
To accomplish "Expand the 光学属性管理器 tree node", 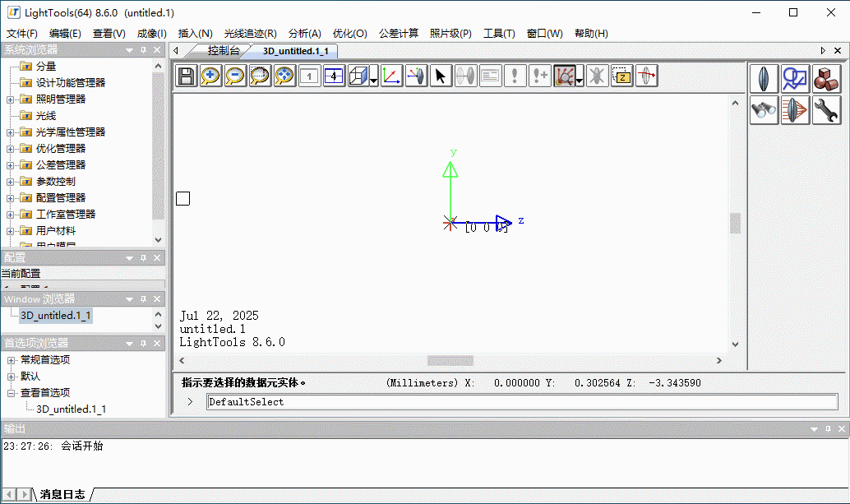I will tap(10, 132).
